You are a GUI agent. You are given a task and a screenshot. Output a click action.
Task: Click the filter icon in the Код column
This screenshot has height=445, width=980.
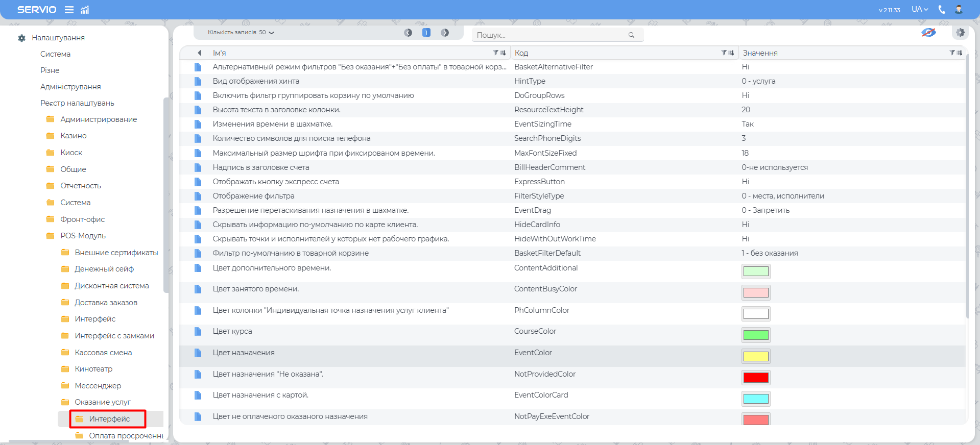point(724,53)
